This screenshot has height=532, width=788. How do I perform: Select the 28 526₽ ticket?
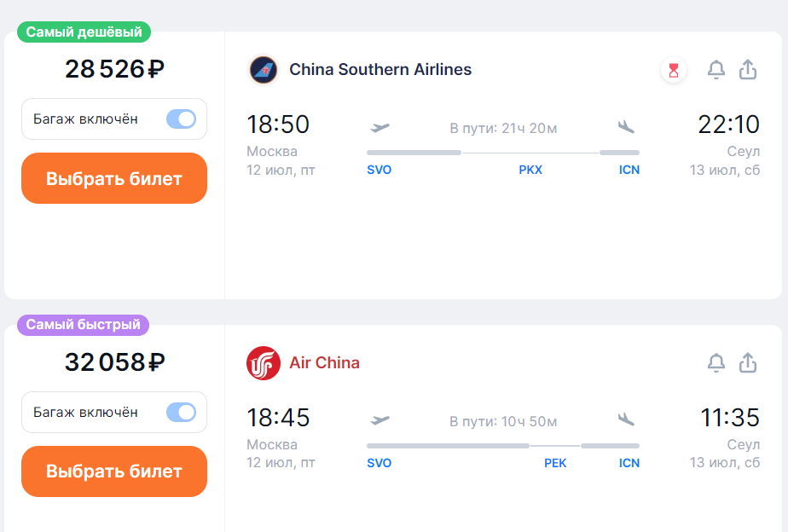click(114, 179)
